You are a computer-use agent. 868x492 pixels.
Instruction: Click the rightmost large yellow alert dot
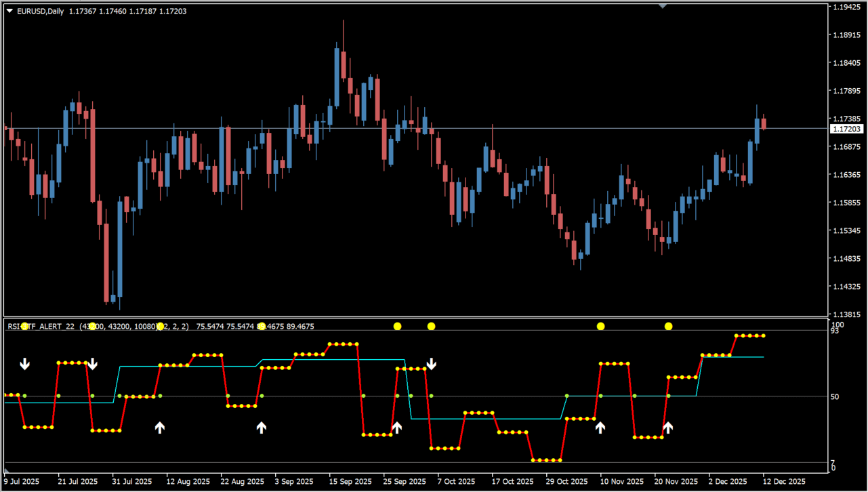(668, 327)
